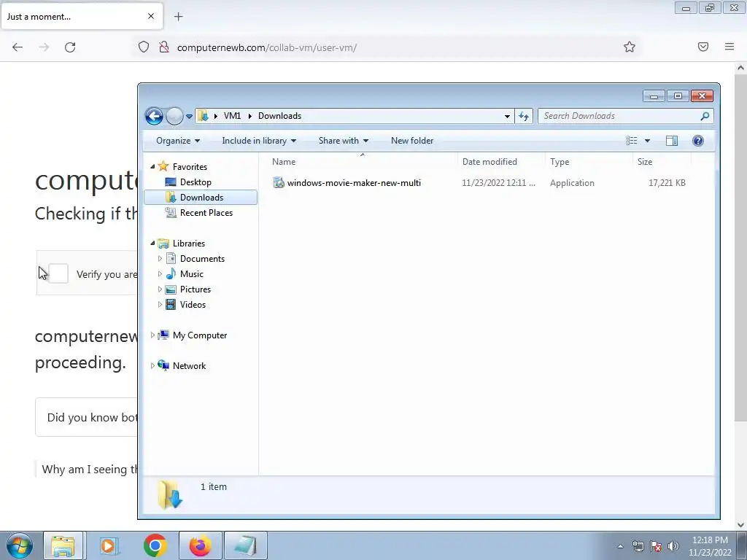Show hidden tray icons arrow
This screenshot has width=747, height=560.
click(x=620, y=546)
